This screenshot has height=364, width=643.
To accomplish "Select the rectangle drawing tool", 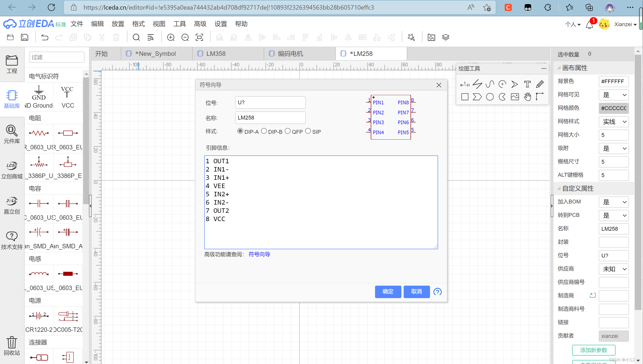I will click(x=465, y=97).
